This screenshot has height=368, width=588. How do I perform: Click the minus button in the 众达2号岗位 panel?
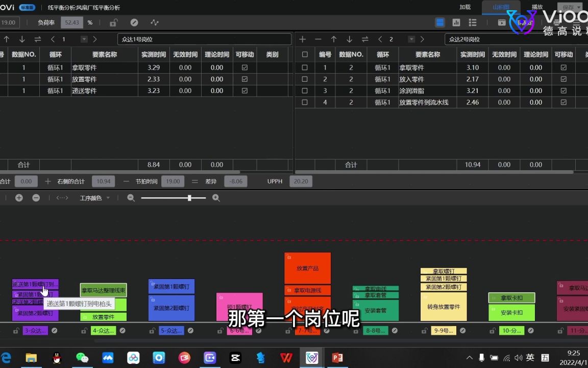click(x=318, y=39)
